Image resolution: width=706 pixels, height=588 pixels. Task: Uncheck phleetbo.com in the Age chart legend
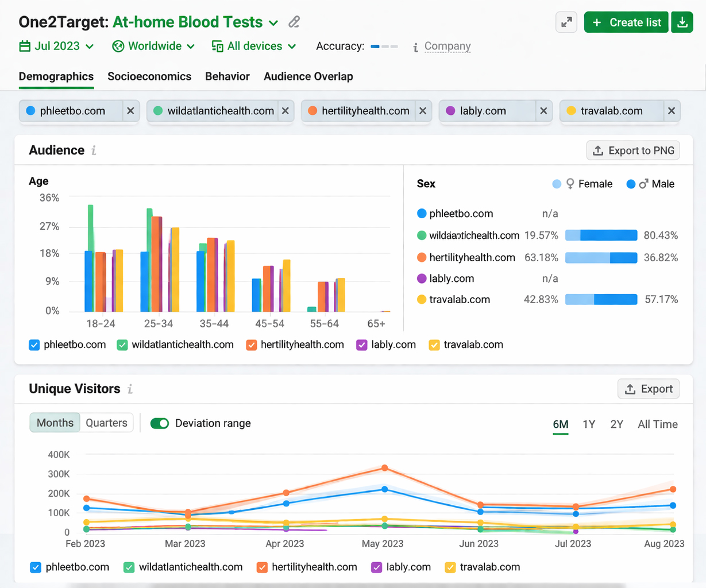[x=34, y=345]
